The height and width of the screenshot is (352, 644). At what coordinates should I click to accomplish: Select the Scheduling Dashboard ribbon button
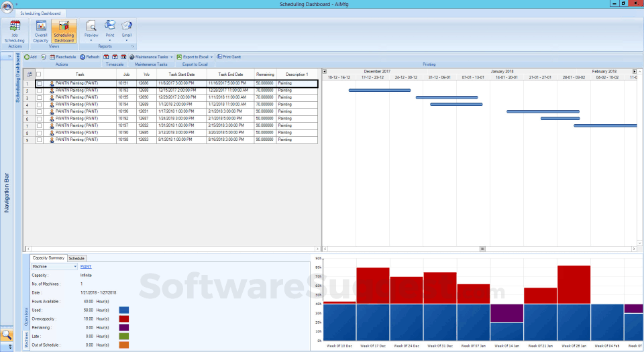pyautogui.click(x=64, y=31)
